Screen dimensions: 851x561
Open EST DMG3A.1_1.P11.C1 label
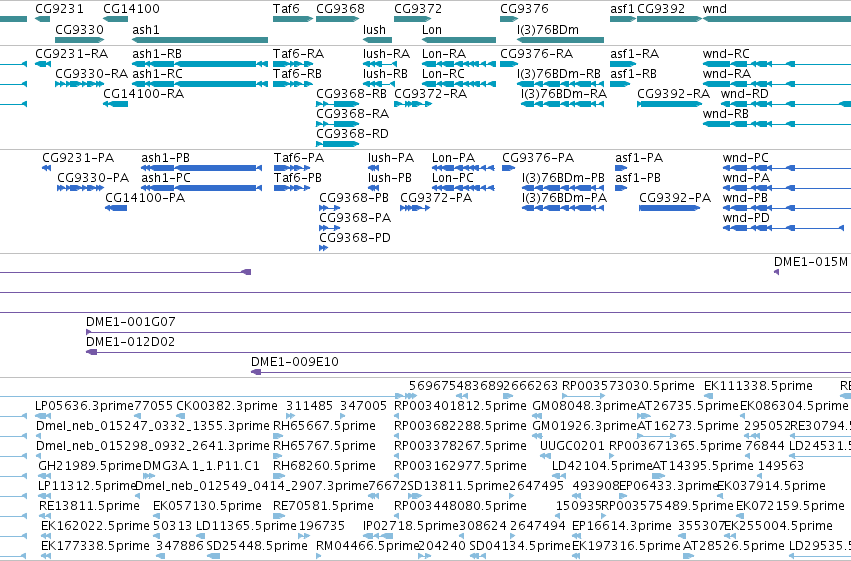201,466
